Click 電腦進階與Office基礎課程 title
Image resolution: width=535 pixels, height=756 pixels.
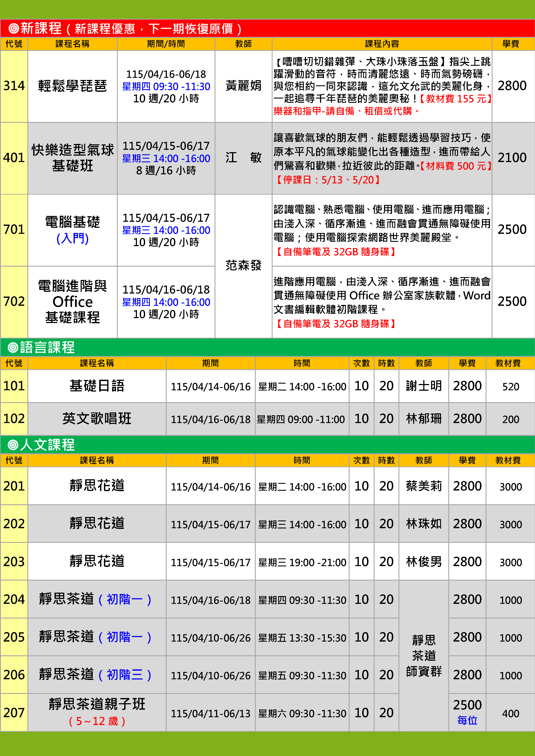click(72, 302)
